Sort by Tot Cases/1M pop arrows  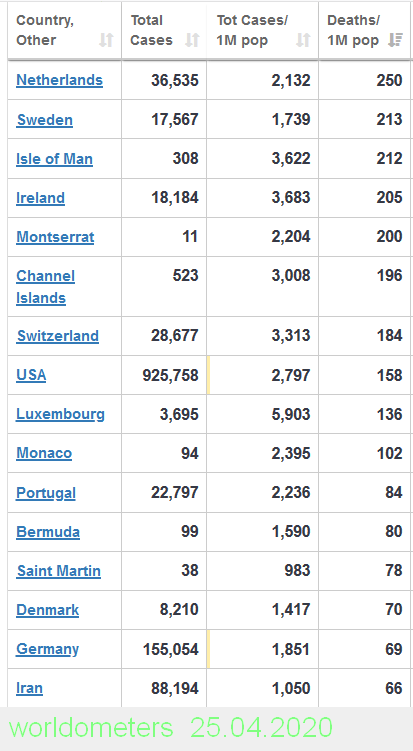(303, 40)
